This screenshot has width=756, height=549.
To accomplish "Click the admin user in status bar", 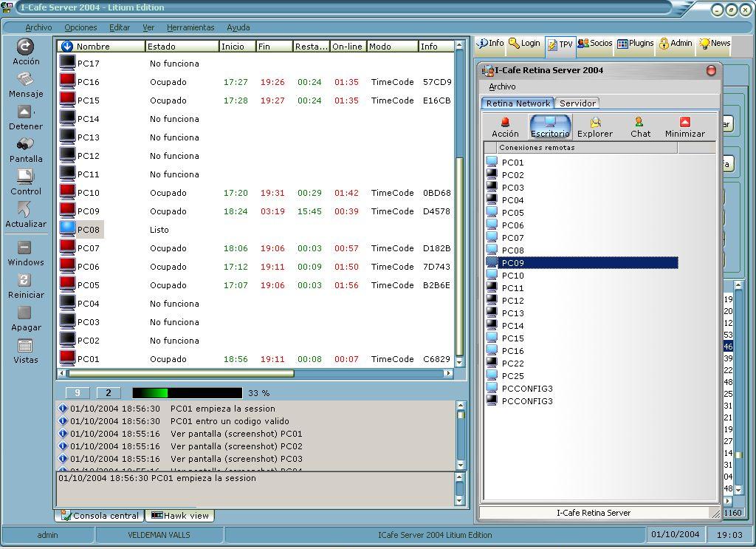I will 47,534.
